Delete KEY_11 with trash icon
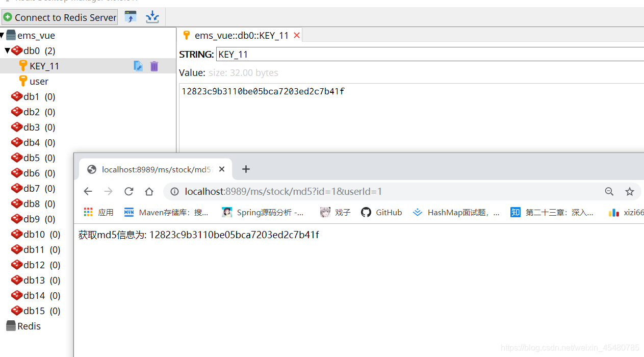644x357 pixels. (x=154, y=66)
